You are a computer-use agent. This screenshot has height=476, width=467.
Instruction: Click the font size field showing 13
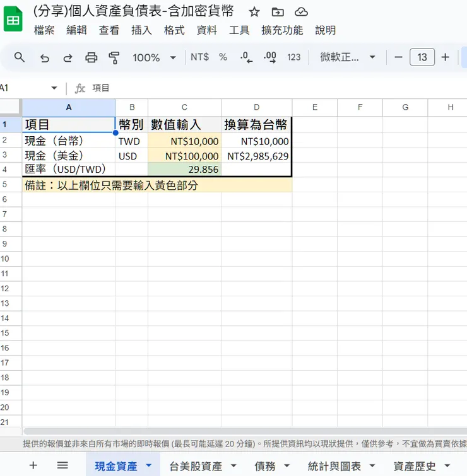point(422,57)
